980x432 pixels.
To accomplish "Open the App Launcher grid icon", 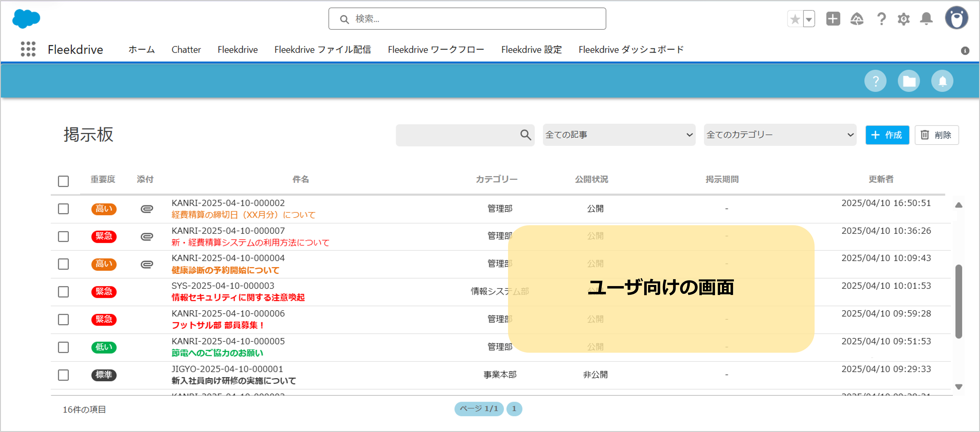I will tap(28, 49).
